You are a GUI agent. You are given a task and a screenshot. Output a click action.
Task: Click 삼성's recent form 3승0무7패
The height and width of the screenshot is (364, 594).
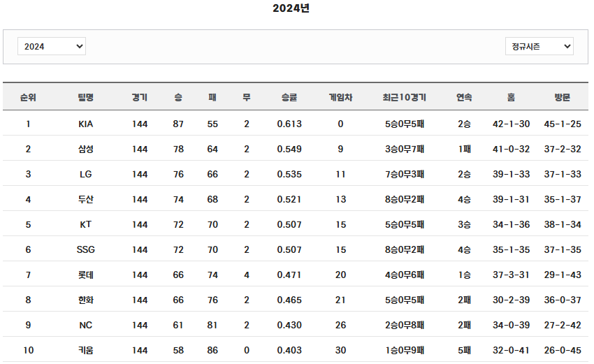pyautogui.click(x=405, y=149)
